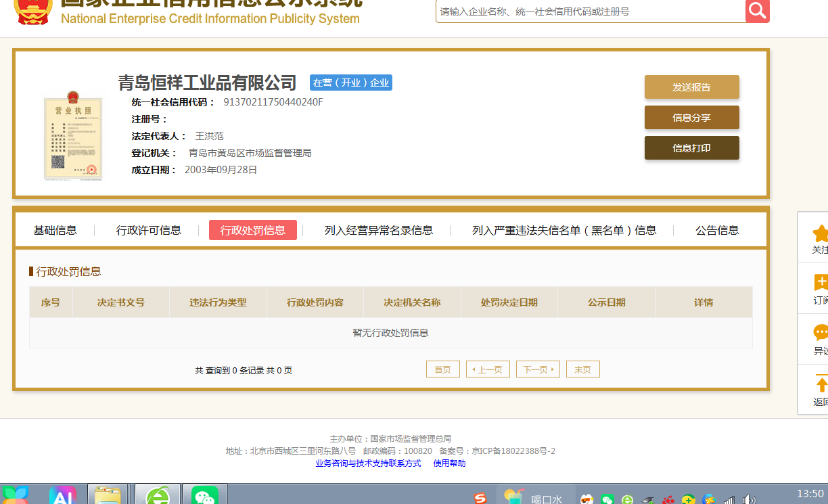Open the AI app in taskbar
The height and width of the screenshot is (504, 828).
62,495
